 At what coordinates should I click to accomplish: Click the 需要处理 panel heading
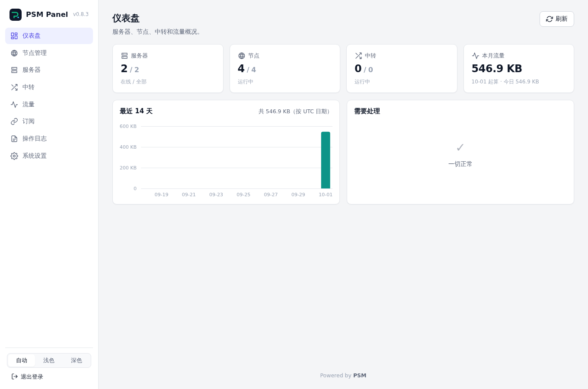coord(367,111)
